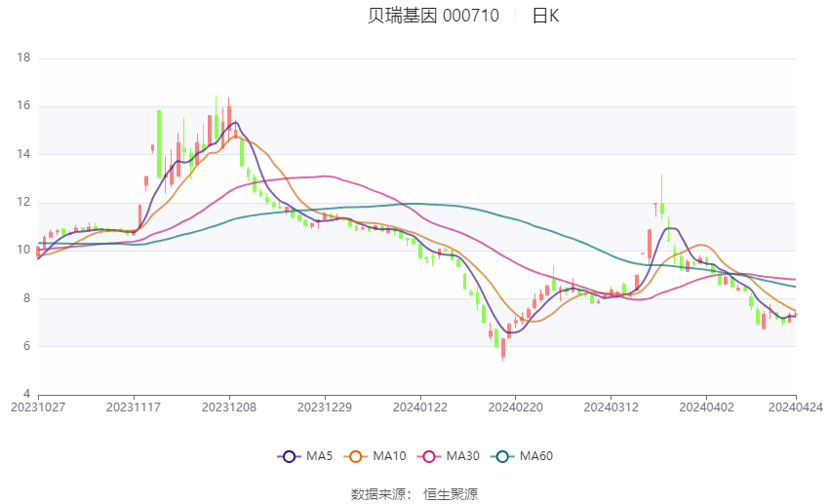The width and height of the screenshot is (829, 504).
Task: Select the 20240424 x-axis date label
Action: [796, 407]
